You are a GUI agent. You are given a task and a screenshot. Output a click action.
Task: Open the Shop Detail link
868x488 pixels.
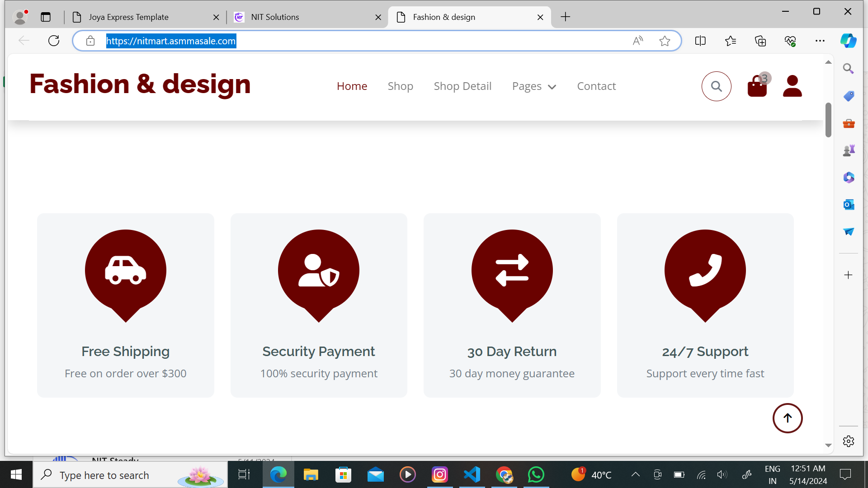[462, 86]
